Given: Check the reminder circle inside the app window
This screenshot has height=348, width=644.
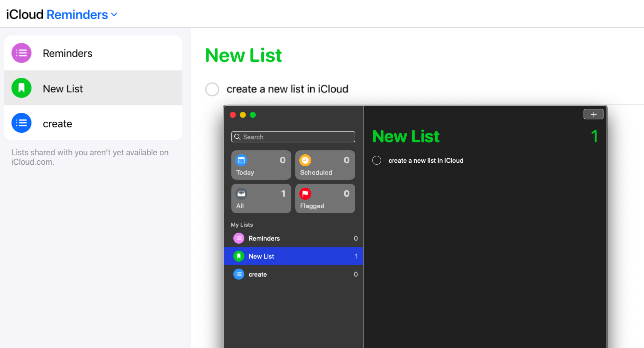Looking at the screenshot, I should tap(376, 160).
